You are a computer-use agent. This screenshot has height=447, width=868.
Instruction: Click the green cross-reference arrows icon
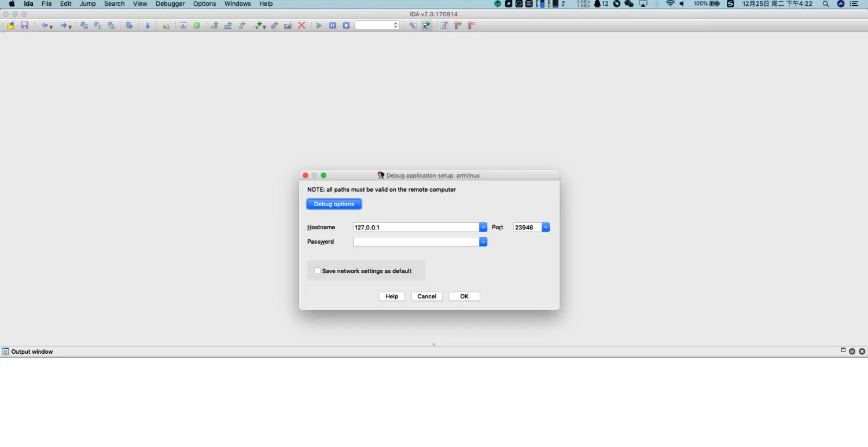(258, 25)
